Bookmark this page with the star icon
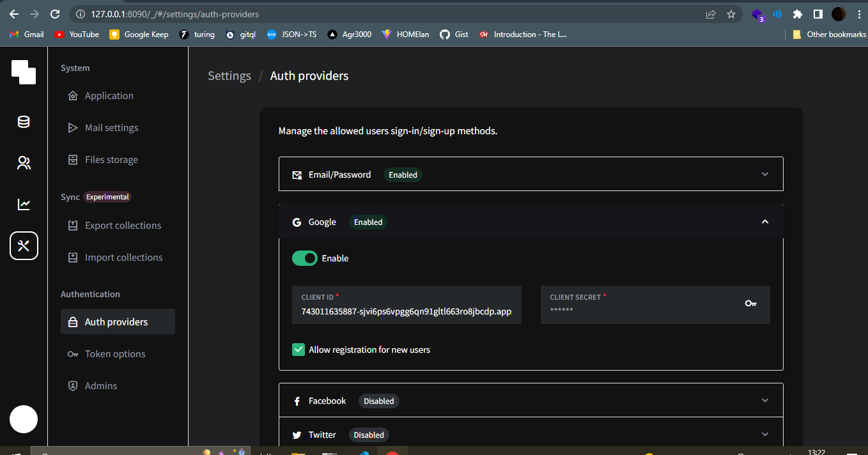This screenshot has width=868, height=455. pyautogui.click(x=731, y=13)
